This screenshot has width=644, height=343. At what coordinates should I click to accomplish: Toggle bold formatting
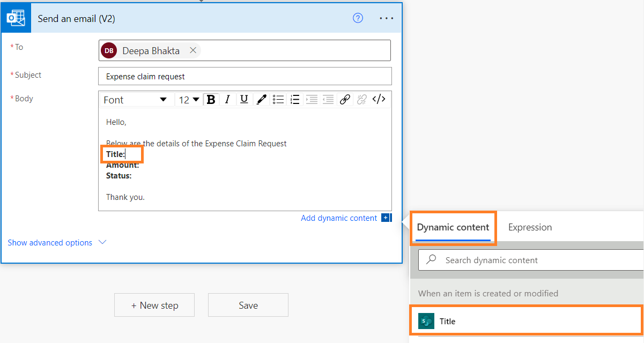[x=211, y=99]
